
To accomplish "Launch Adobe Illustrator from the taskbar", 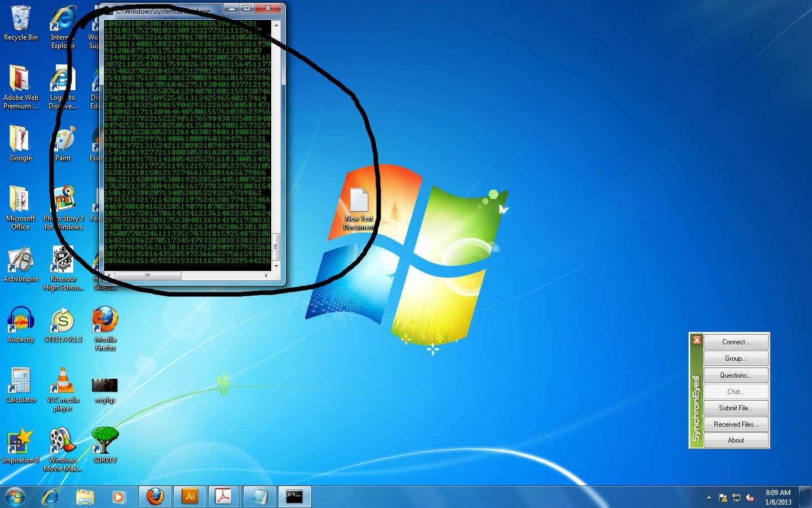I will 189,497.
